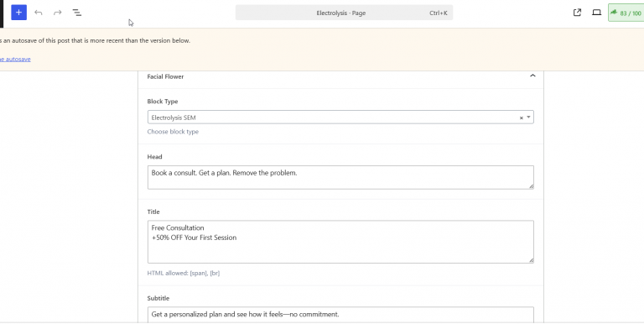Open the device preview options
Image resolution: width=644 pixels, height=324 pixels.
pos(596,13)
